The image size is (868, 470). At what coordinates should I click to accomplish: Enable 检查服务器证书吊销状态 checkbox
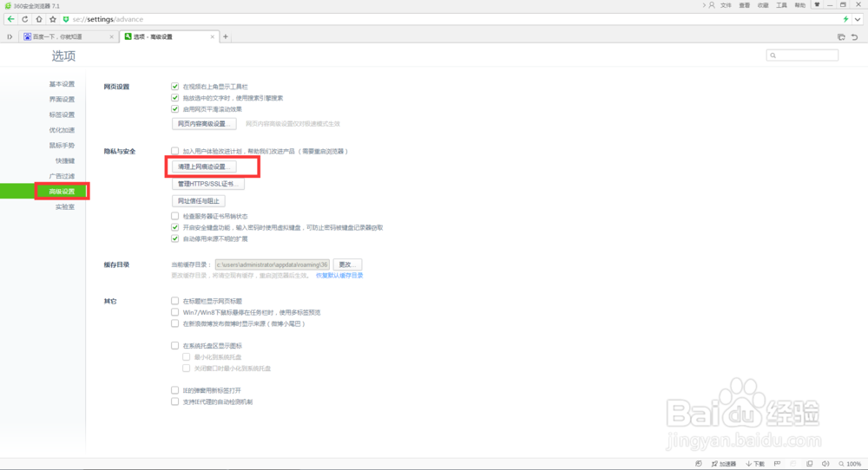coord(175,216)
